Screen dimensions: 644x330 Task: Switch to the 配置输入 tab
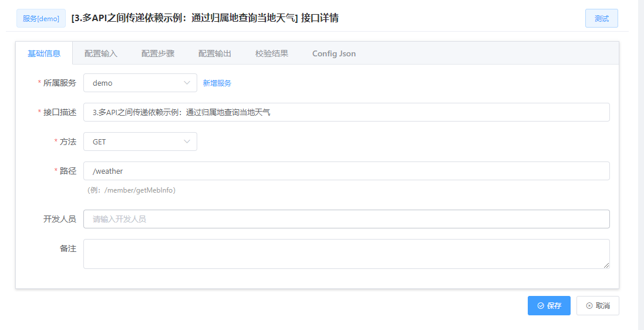101,53
